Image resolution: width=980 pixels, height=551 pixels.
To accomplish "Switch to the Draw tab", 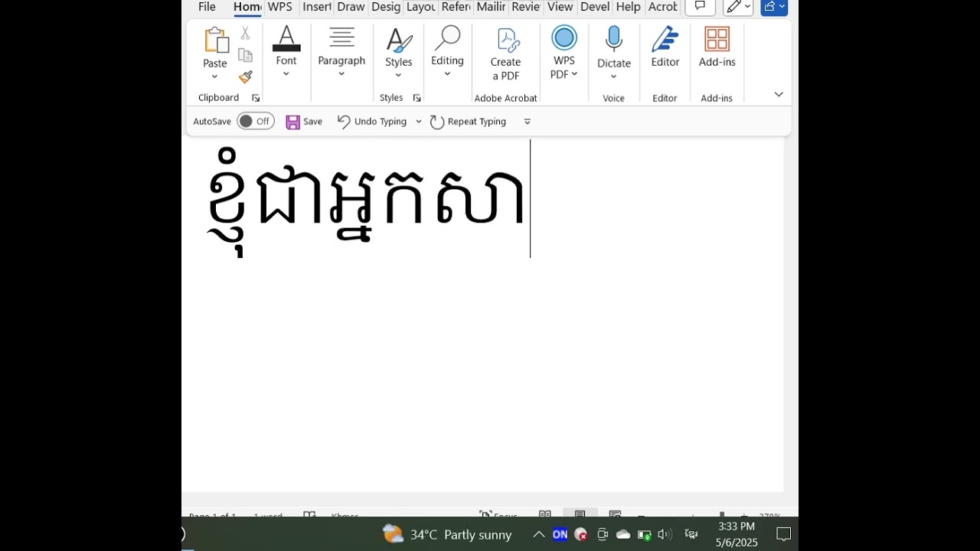I will click(351, 7).
